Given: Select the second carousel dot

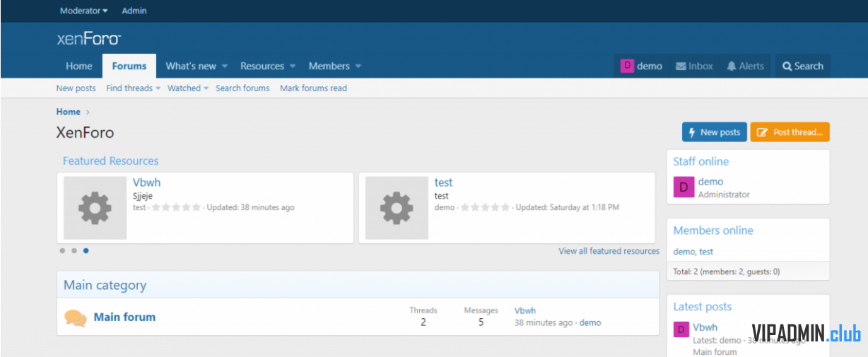Looking at the screenshot, I should coord(74,250).
